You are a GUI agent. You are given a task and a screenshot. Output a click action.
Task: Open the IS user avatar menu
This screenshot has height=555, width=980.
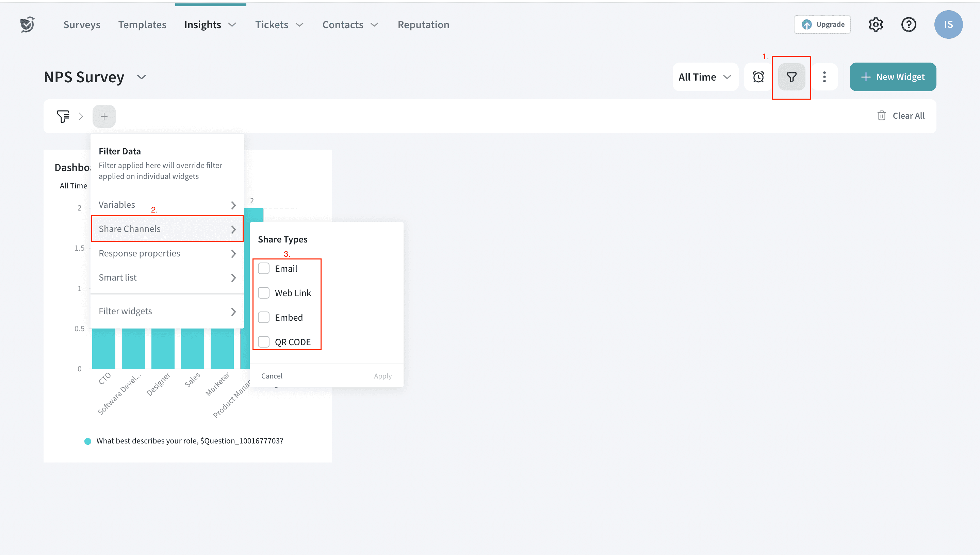coord(948,25)
